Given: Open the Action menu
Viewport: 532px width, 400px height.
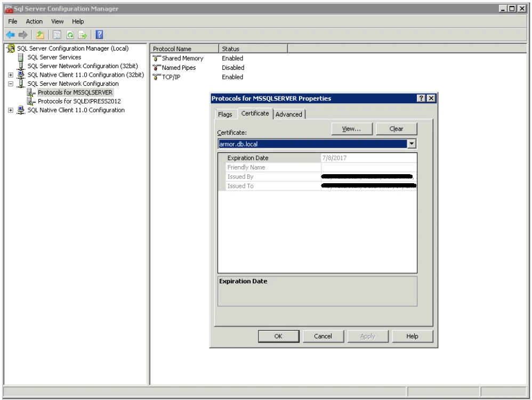Looking at the screenshot, I should click(34, 21).
